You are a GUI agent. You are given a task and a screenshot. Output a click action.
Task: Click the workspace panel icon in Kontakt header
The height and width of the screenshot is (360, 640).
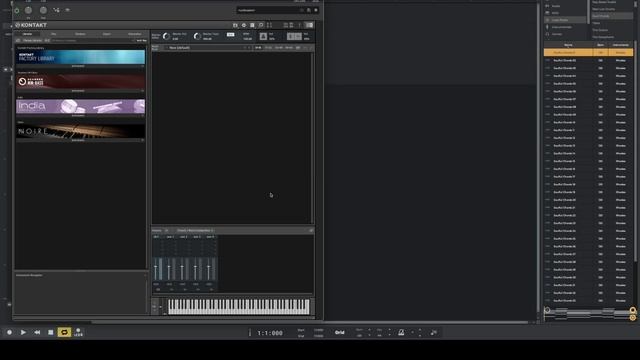click(252, 25)
